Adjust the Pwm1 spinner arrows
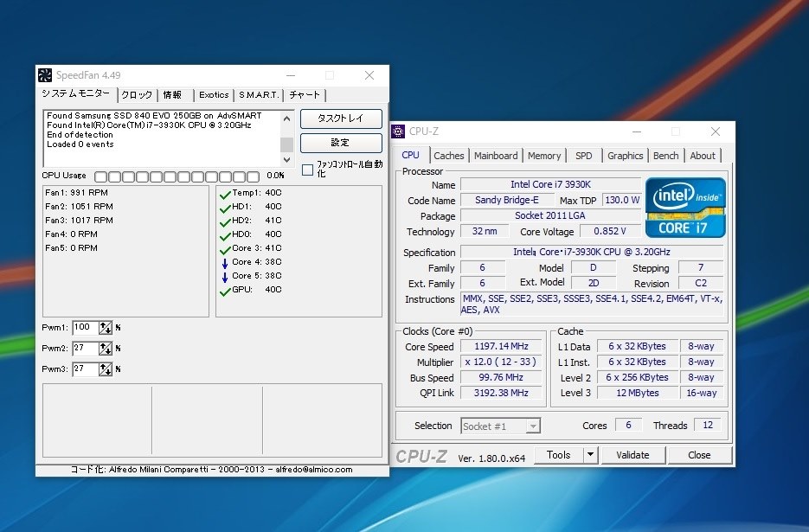This screenshot has width=809, height=532. (x=106, y=328)
